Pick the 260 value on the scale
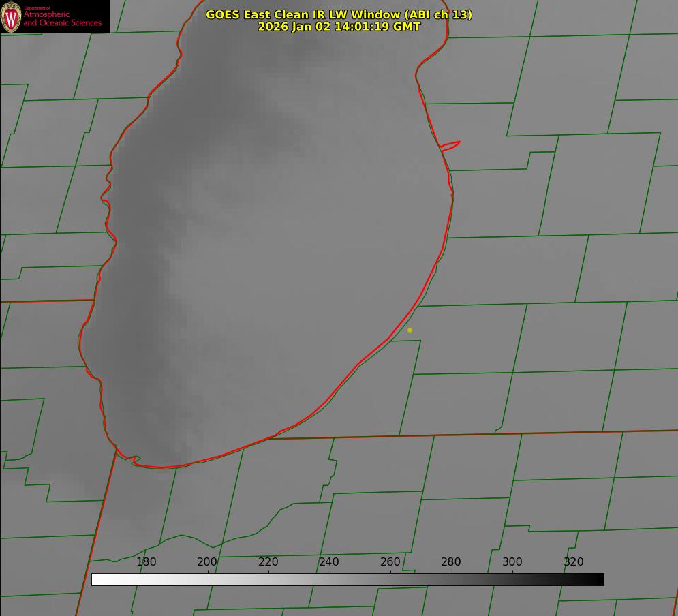Screen dimensions: 678x616 click(x=390, y=561)
